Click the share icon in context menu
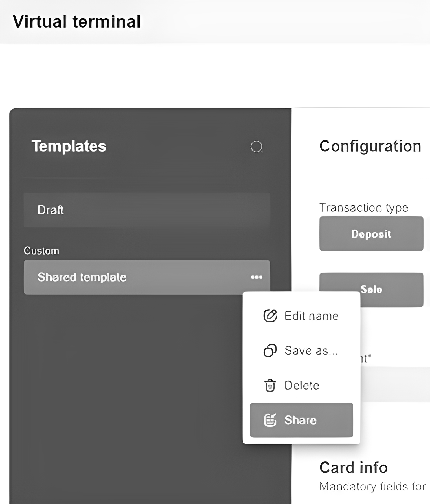The image size is (430, 504). pos(270,420)
